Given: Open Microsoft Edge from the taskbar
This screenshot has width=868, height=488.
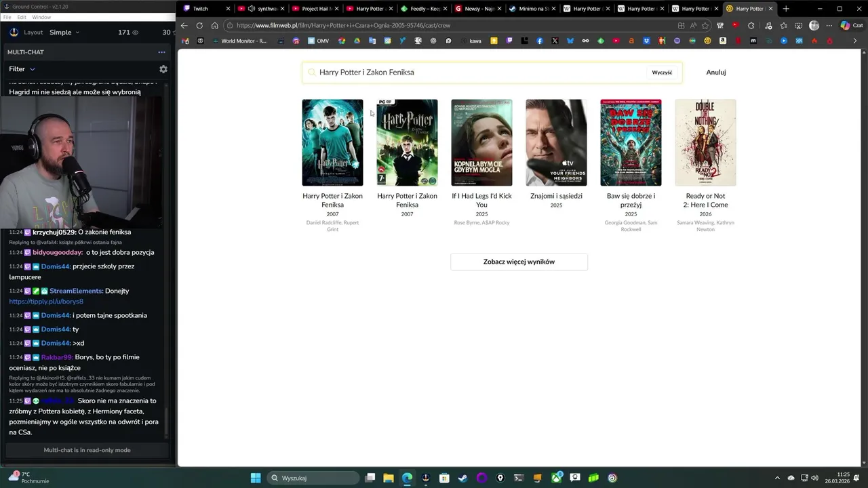Looking at the screenshot, I should pos(407,478).
